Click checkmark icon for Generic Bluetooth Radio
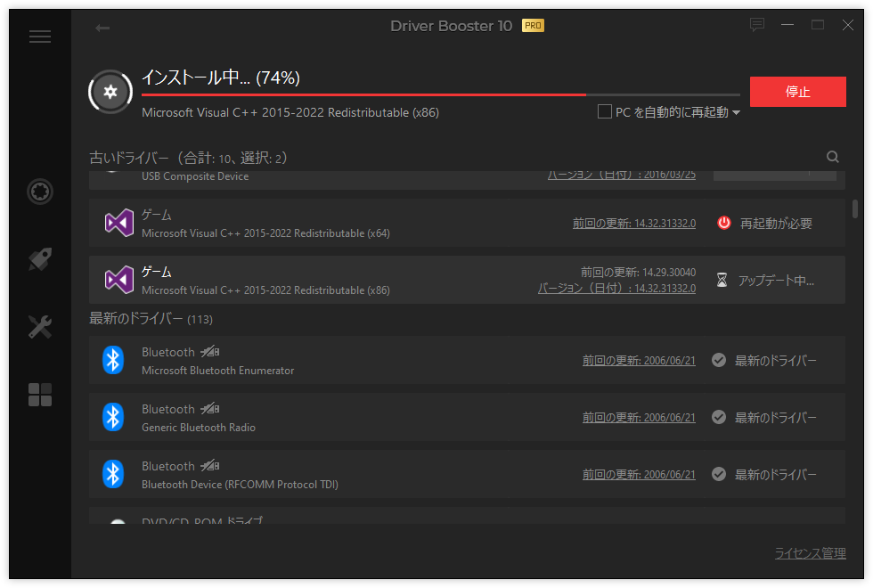The width and height of the screenshot is (873, 588). (719, 417)
